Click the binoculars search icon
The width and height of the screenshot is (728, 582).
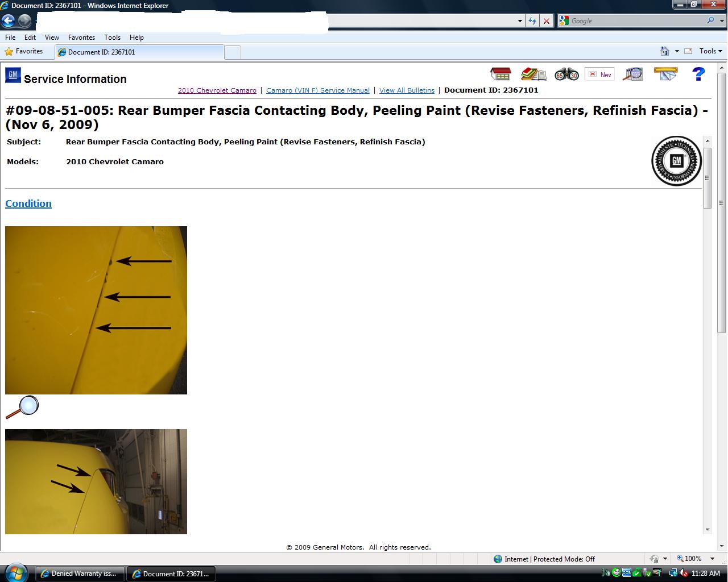(566, 74)
